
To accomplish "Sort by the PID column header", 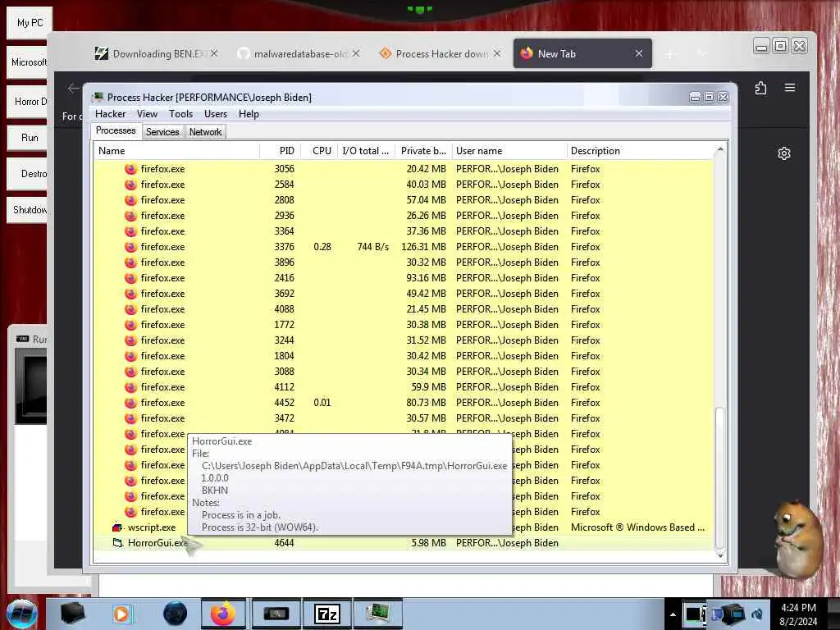I will coord(281,151).
